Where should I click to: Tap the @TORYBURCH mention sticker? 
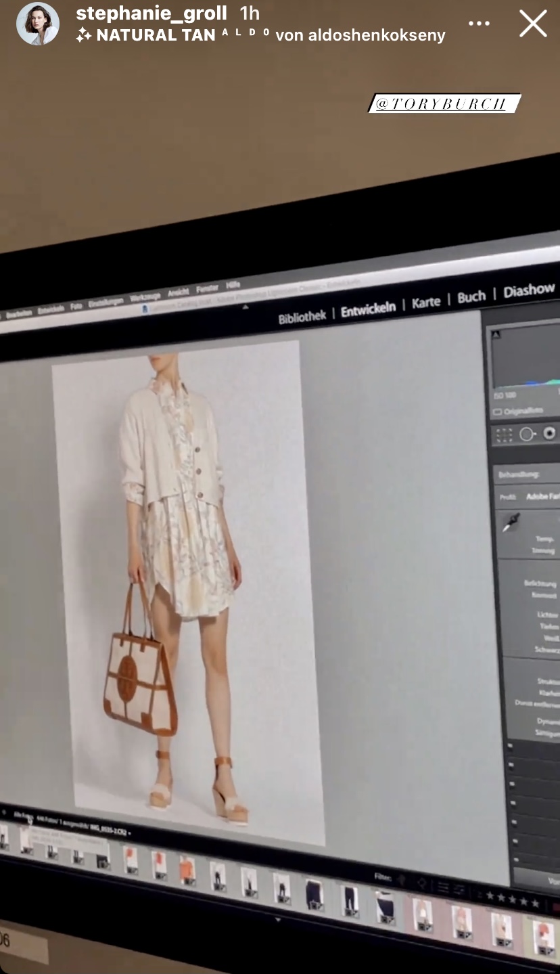444,104
